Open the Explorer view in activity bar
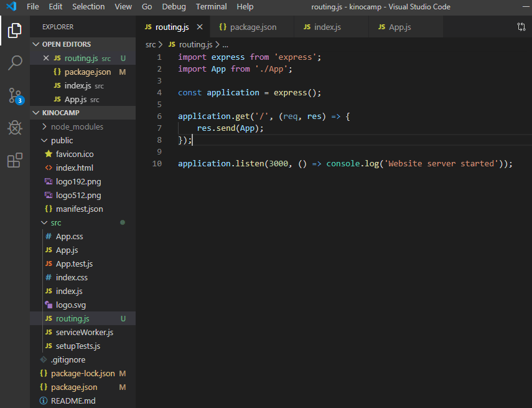This screenshot has width=532, height=408. click(14, 30)
